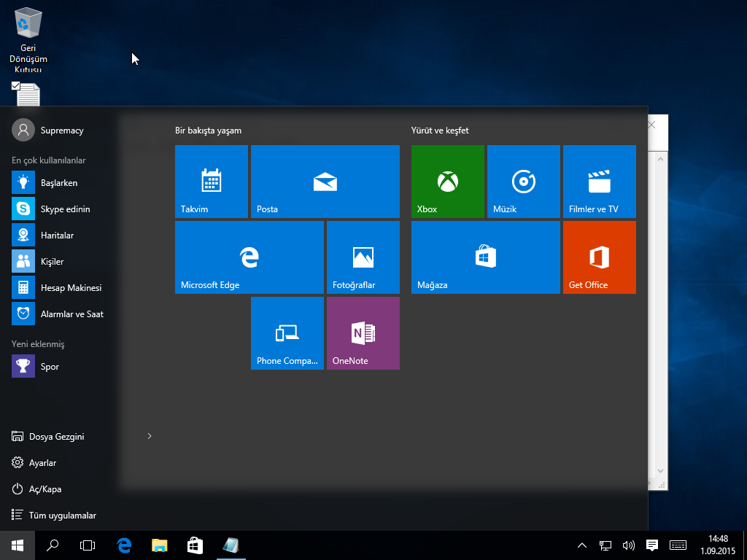The image size is (747, 560).
Task: Open the Microsoft Edge tile
Action: [x=249, y=257]
